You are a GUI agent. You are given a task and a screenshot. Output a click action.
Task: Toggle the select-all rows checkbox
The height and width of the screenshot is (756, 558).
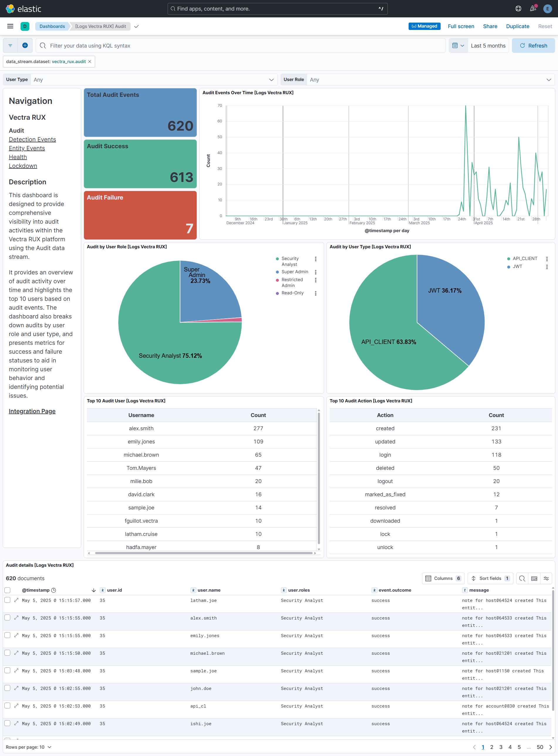click(7, 590)
